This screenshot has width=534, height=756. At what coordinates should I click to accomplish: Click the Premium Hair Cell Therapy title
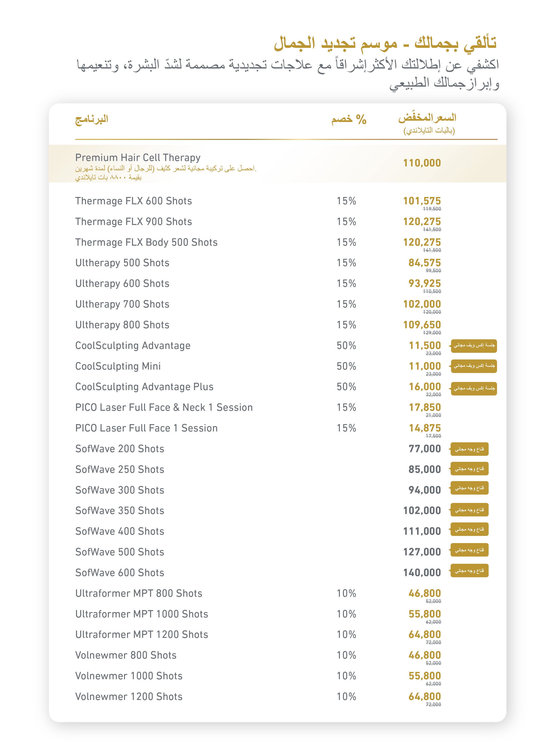(x=138, y=158)
